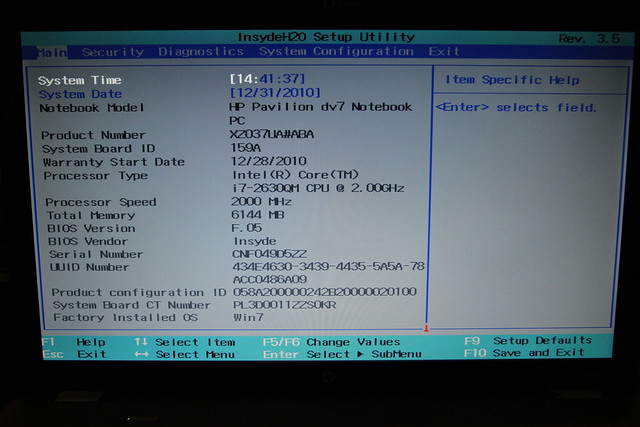
Task: Click the BIOS Vendor label
Action: 88,241
